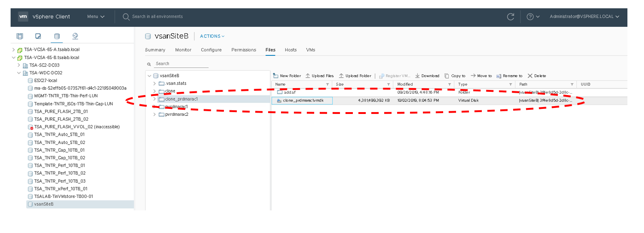
Task: Open the Permissions tab
Action: (x=244, y=50)
